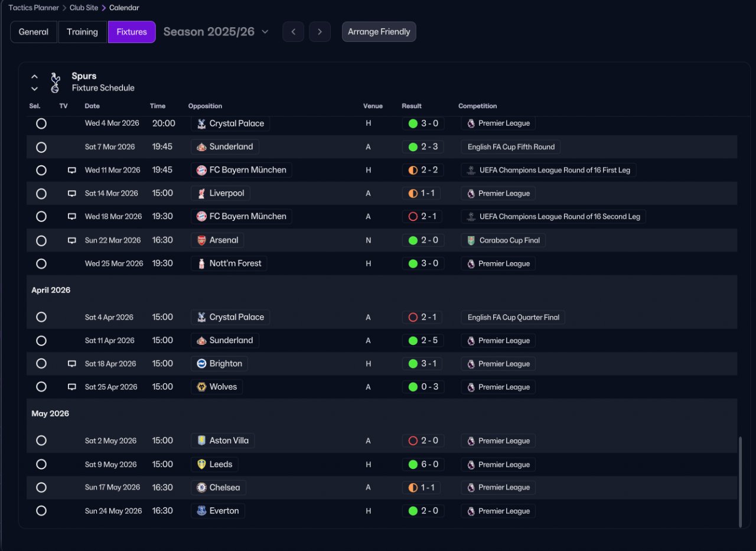
Task: Click the down chevron beside the Spurs crest
Action: (34, 89)
